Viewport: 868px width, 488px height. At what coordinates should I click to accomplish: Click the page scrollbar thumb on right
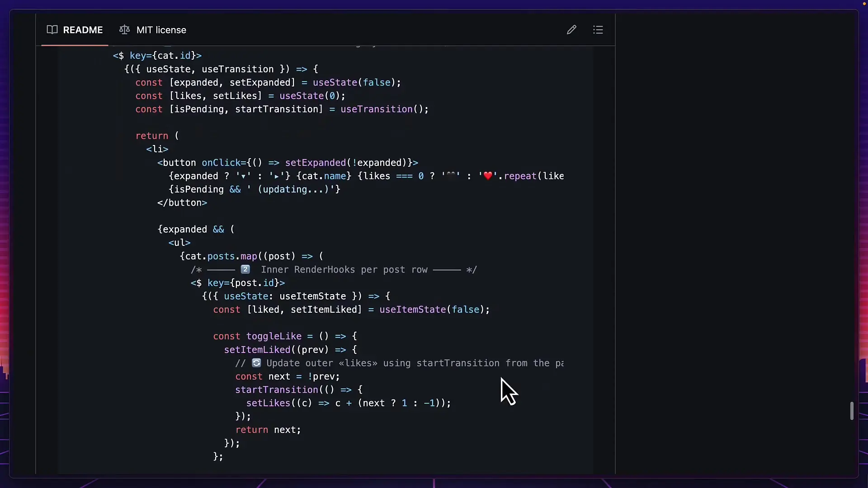tap(852, 411)
